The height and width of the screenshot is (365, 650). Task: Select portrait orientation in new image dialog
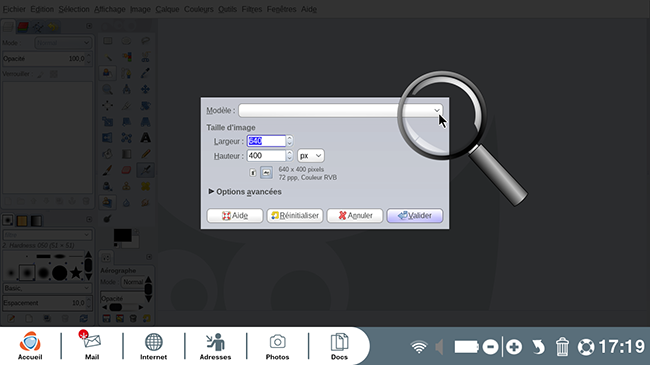click(253, 173)
